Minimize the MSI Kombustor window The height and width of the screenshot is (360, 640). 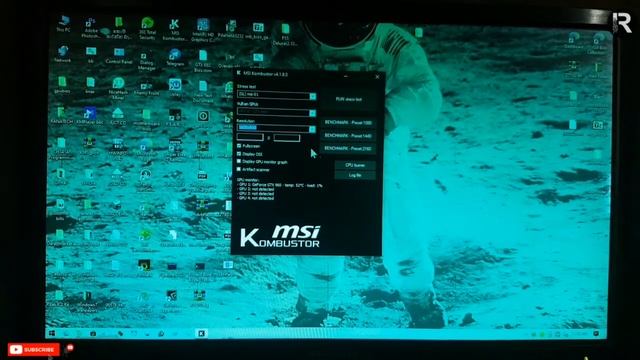pos(345,76)
